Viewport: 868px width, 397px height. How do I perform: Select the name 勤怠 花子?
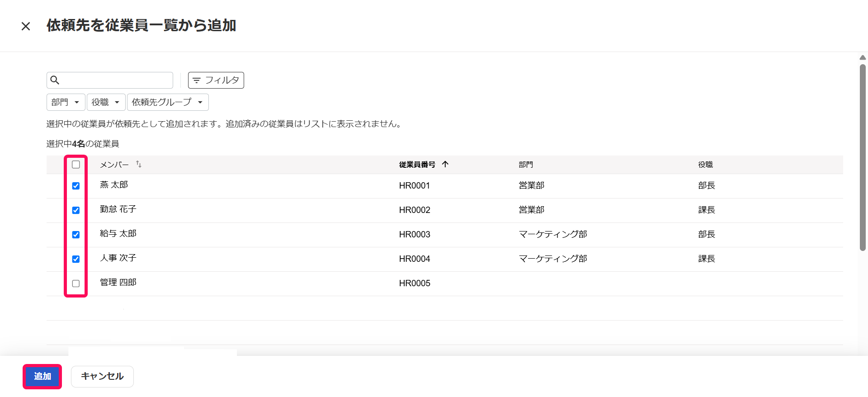pyautogui.click(x=118, y=209)
